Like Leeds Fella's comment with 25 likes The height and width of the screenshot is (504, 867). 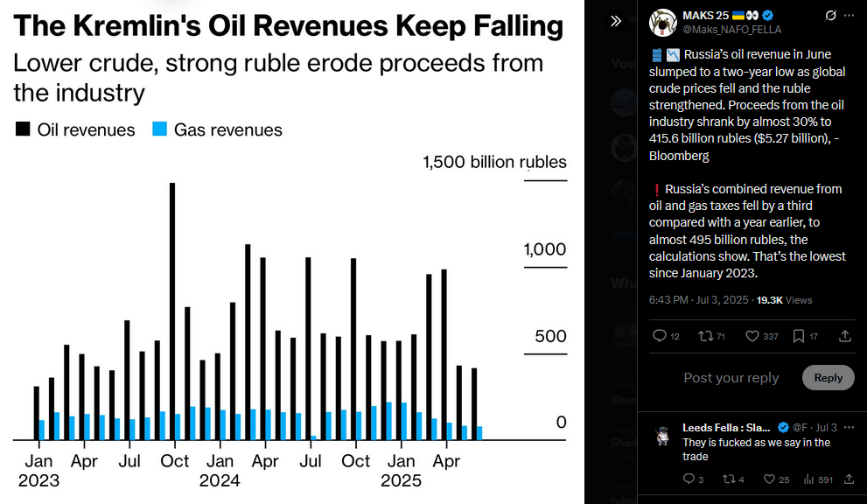769,479
